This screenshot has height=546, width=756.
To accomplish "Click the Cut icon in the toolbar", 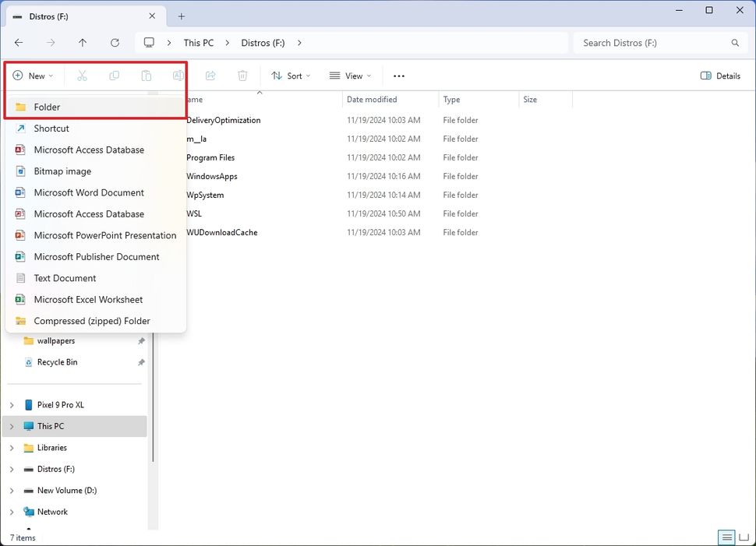I will click(x=81, y=76).
